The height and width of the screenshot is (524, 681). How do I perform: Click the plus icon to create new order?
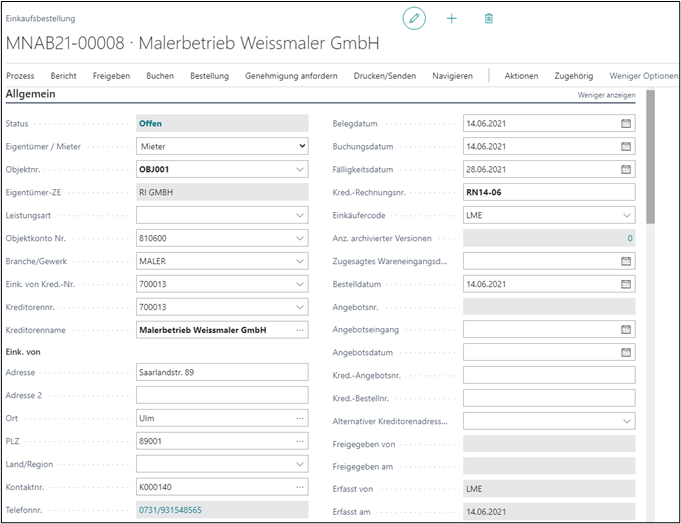coord(451,18)
